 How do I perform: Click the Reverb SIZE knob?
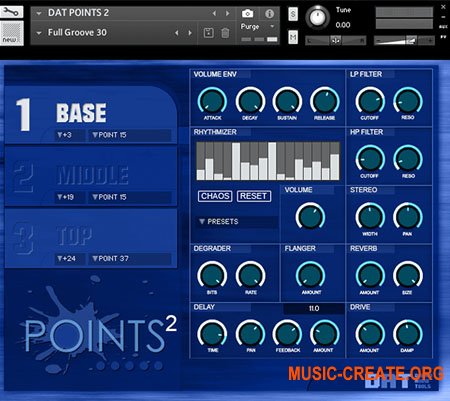coord(408,276)
